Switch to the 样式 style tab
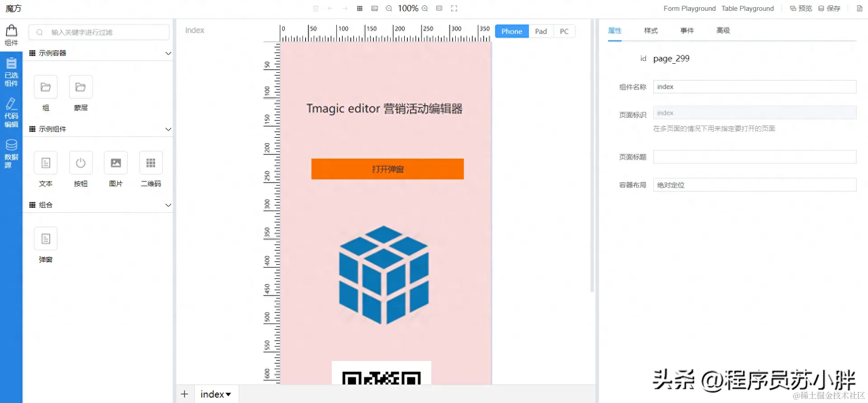 coord(651,31)
